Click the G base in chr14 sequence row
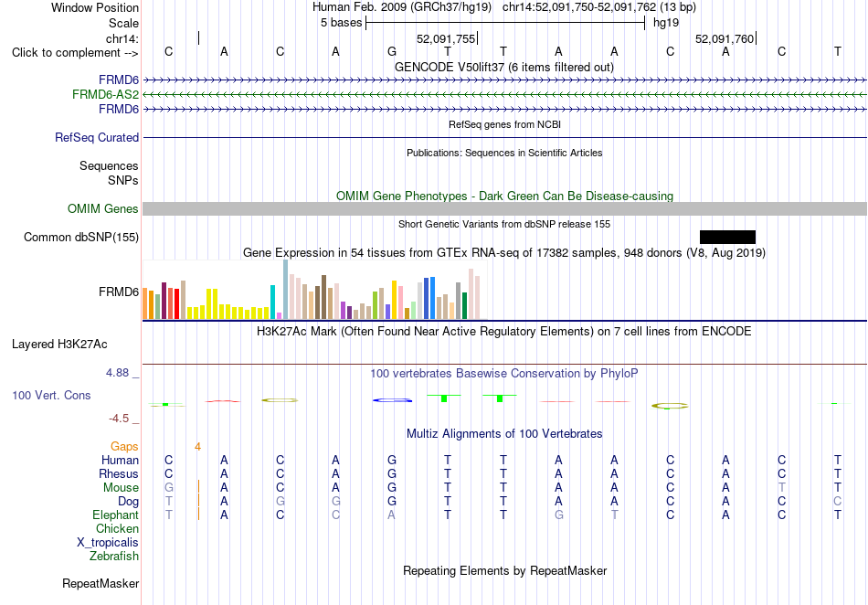The image size is (868, 605). (392, 52)
